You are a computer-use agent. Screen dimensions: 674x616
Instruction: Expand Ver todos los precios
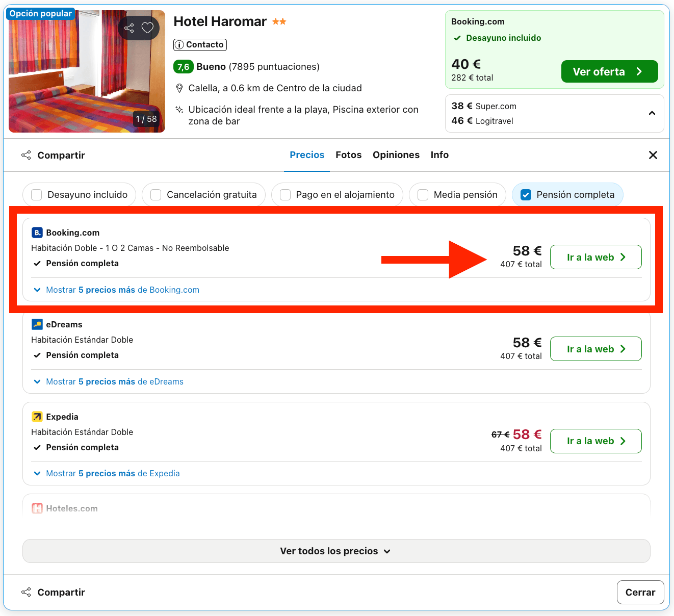coord(336,551)
